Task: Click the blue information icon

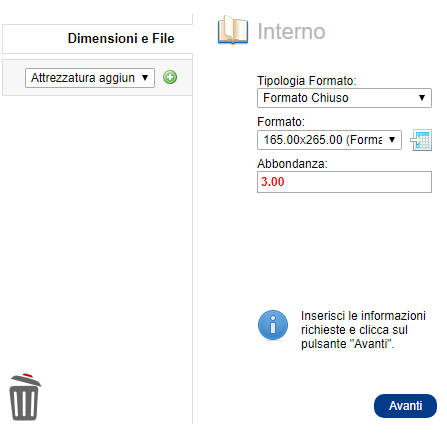Action: click(273, 325)
